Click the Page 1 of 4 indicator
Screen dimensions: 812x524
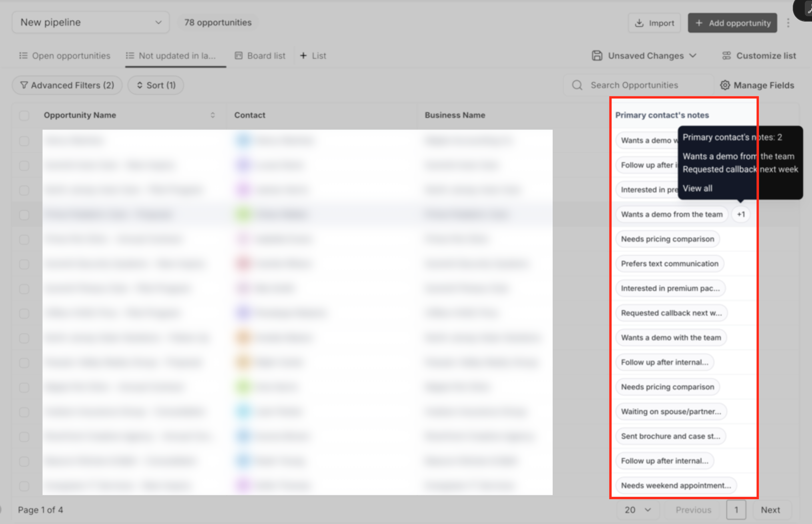(40, 510)
